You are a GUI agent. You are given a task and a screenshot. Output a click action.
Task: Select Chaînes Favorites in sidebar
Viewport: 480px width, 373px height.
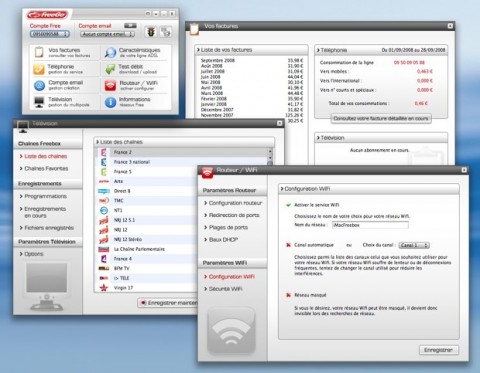pyautogui.click(x=46, y=169)
